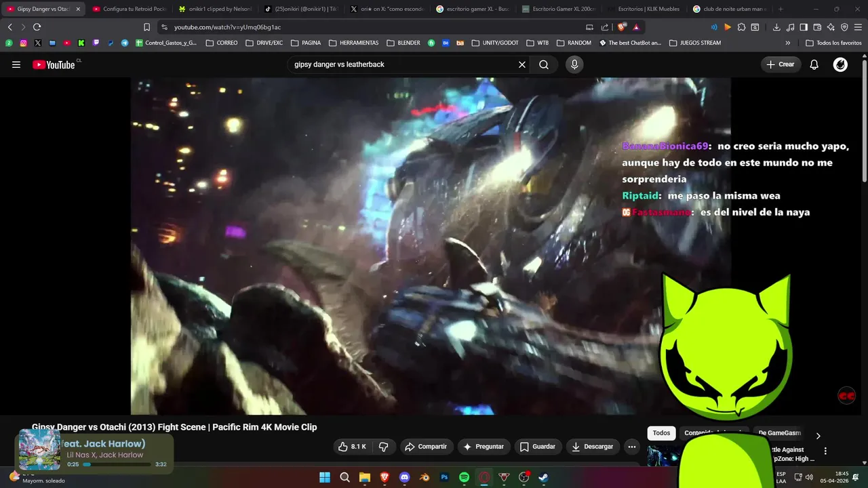Click the page vertical scrollbar

coord(864,122)
